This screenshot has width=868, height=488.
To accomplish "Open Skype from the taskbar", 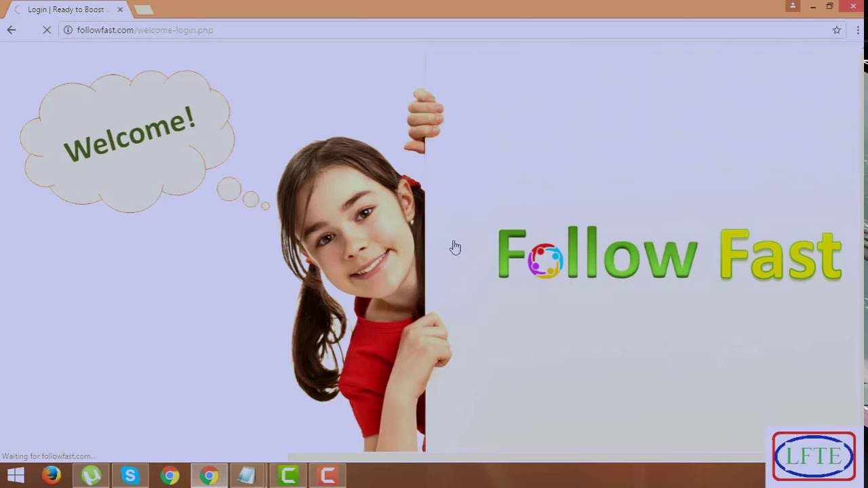I will (130, 475).
